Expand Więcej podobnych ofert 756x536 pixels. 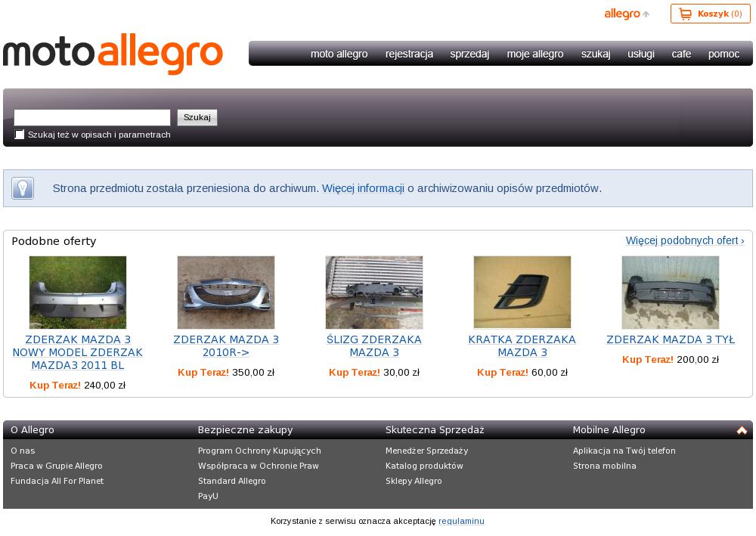(x=684, y=240)
